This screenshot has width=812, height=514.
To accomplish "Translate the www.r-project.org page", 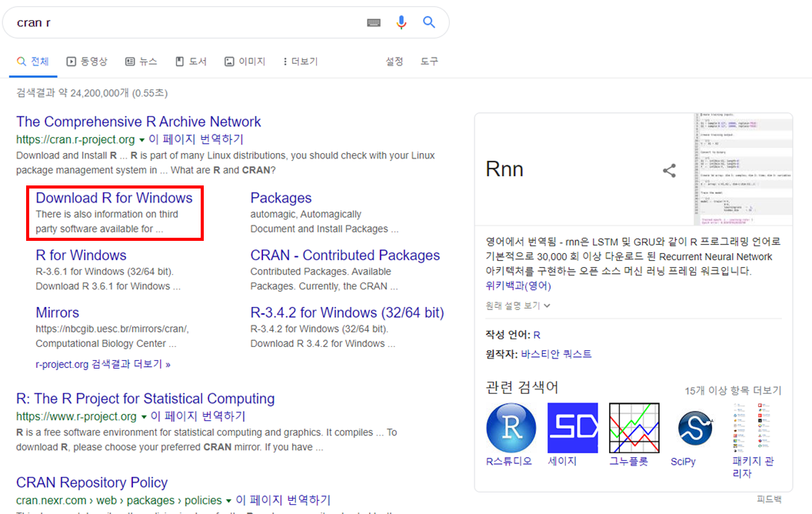I will (x=198, y=416).
